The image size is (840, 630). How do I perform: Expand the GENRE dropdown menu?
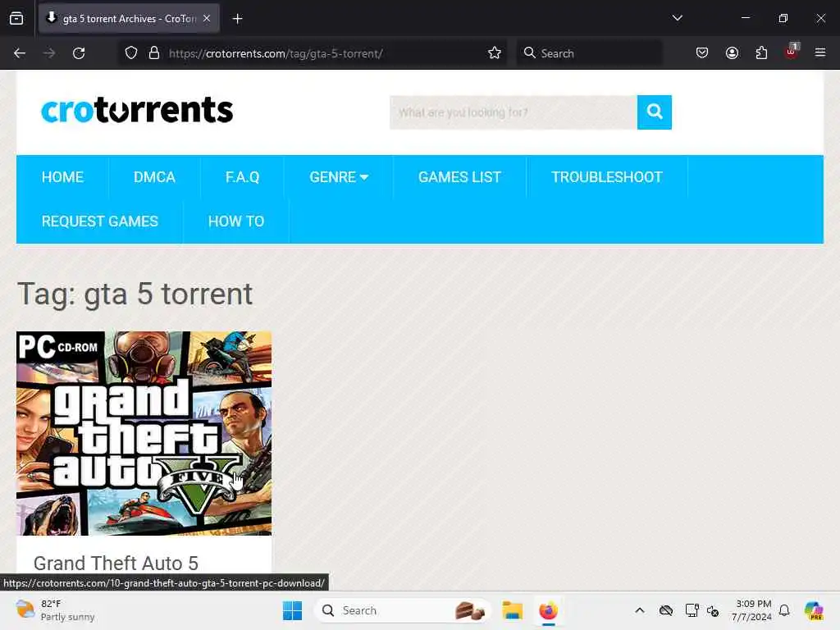(x=339, y=177)
